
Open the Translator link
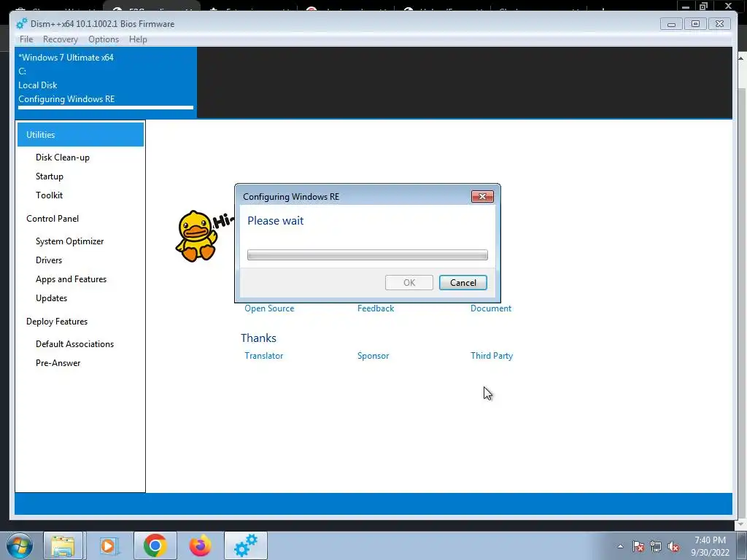[x=263, y=356]
